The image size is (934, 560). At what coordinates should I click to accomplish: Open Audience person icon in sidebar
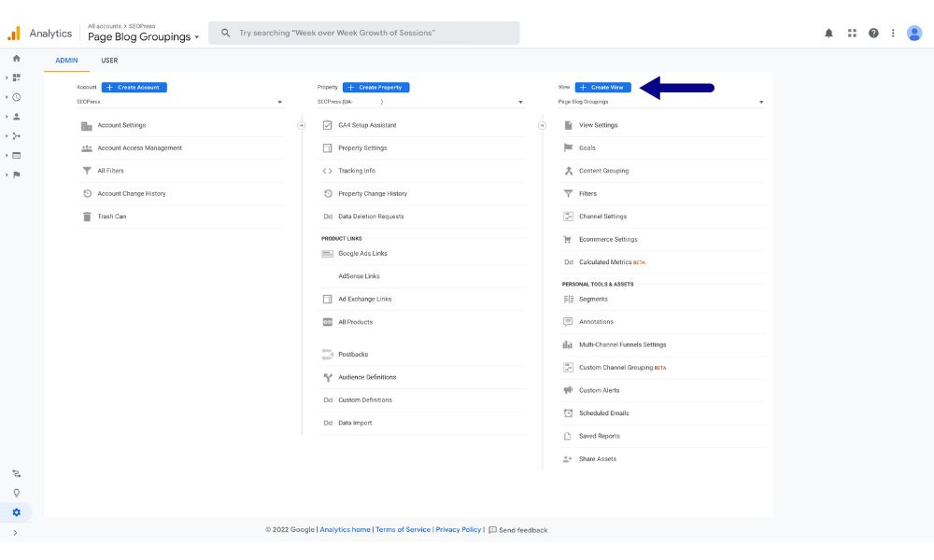pyautogui.click(x=17, y=117)
